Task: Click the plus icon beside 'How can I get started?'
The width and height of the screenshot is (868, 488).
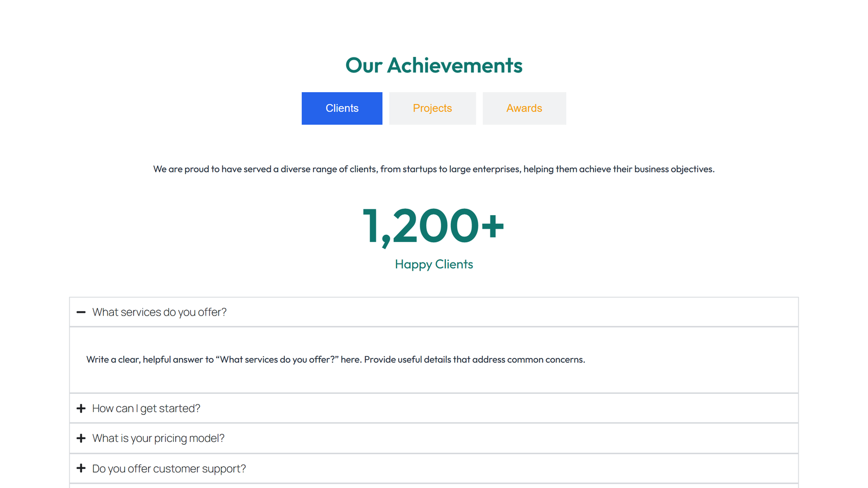Action: pyautogui.click(x=81, y=408)
